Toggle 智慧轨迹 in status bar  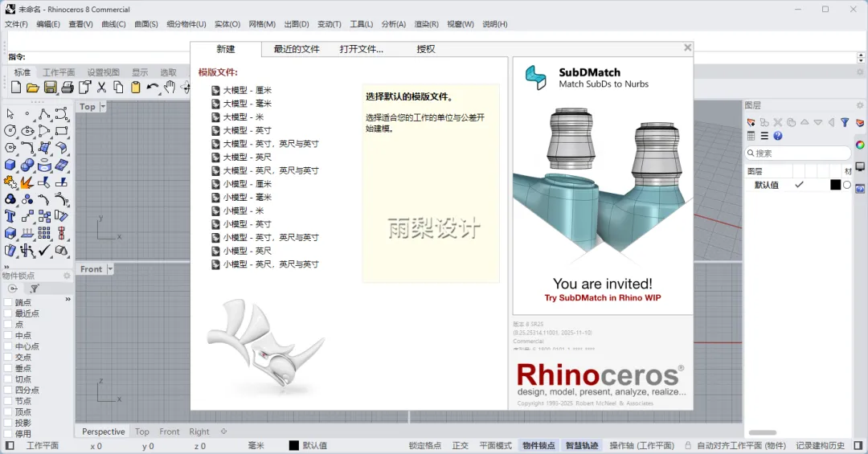[x=582, y=445]
